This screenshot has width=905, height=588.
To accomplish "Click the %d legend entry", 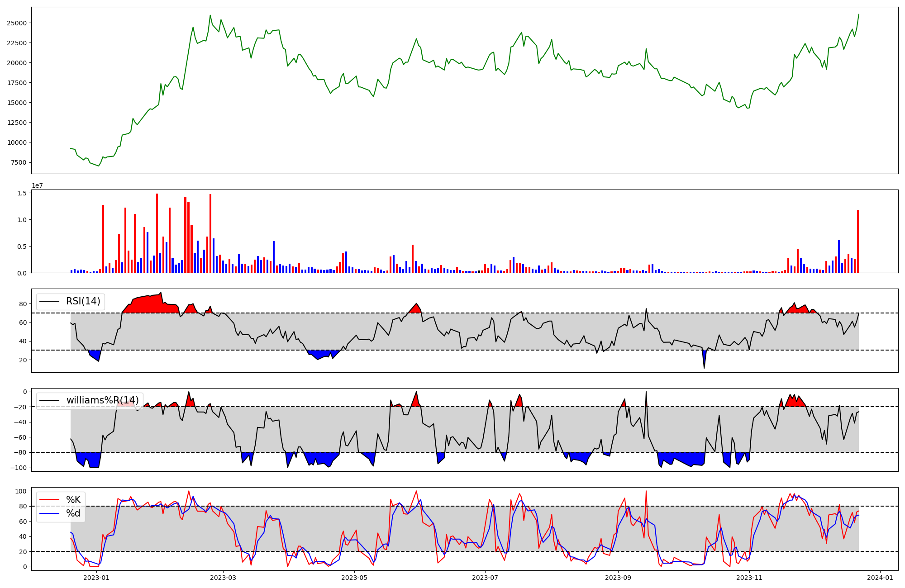I will (x=73, y=513).
